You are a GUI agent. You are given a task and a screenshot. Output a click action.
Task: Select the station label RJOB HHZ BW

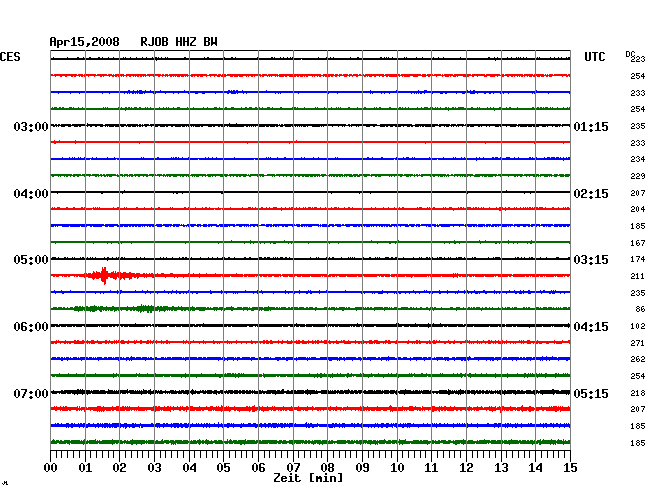click(x=179, y=42)
